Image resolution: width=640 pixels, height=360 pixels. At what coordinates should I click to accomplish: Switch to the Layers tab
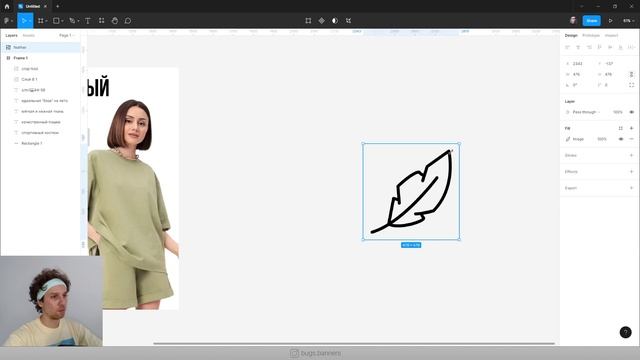pyautogui.click(x=11, y=36)
